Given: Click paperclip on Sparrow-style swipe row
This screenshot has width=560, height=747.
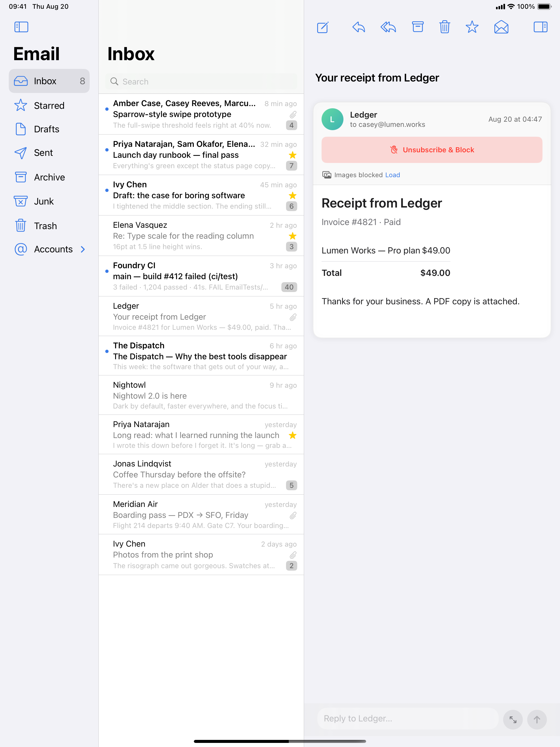Looking at the screenshot, I should tap(293, 115).
